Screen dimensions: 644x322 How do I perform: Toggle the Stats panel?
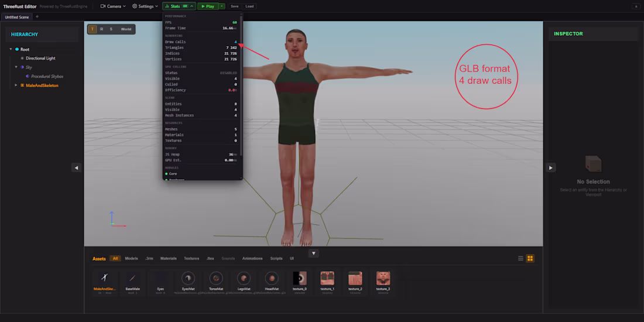[179, 6]
